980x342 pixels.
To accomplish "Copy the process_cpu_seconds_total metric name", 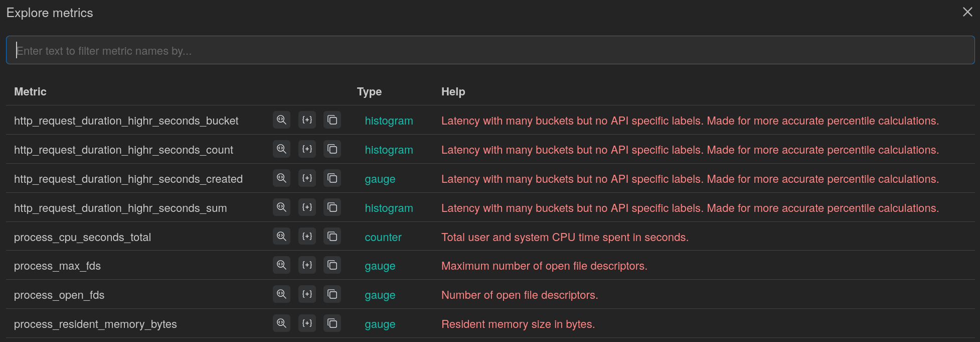I will click(332, 237).
